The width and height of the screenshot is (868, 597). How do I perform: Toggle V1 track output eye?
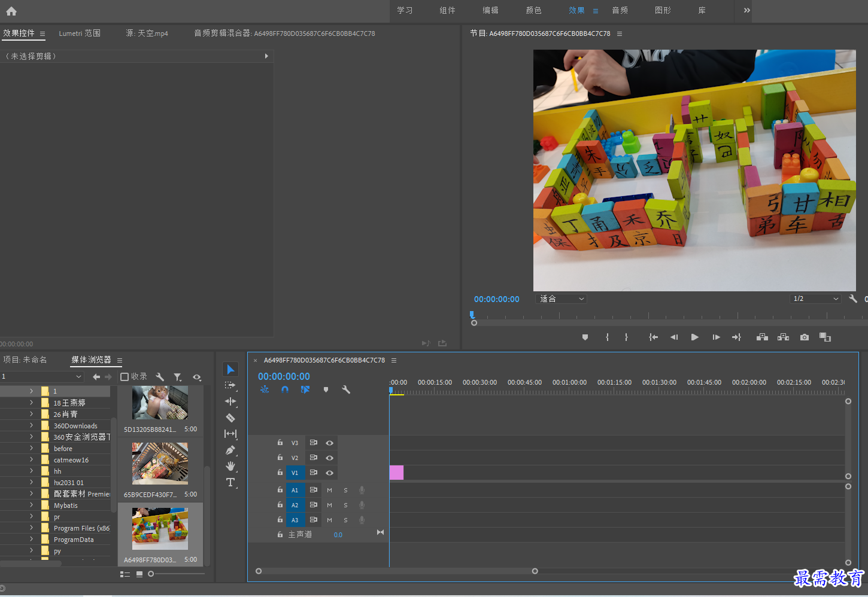329,473
